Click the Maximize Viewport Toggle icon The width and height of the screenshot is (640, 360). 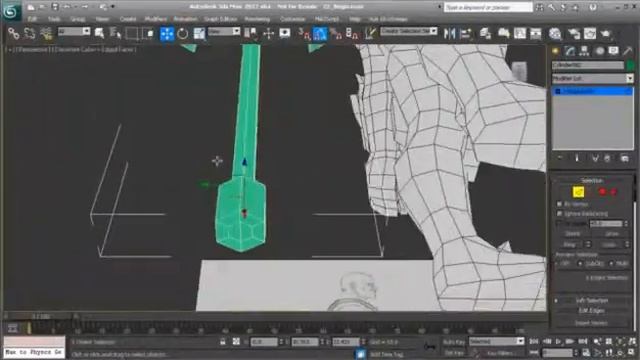632,352
